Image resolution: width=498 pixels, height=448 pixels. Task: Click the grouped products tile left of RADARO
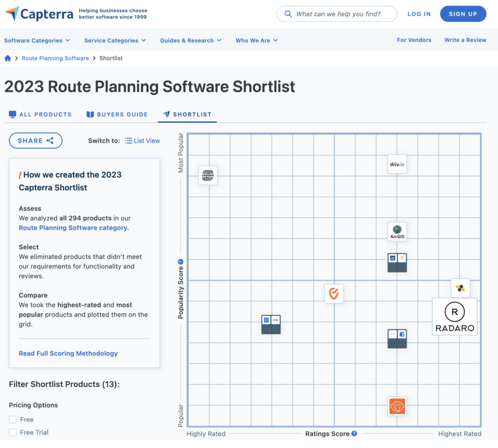(397, 339)
